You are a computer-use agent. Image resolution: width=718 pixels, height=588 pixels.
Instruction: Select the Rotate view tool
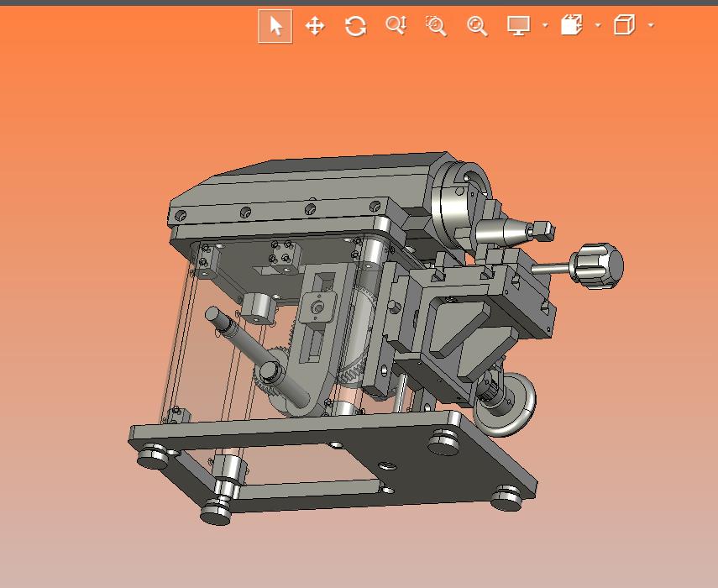pyautogui.click(x=355, y=26)
